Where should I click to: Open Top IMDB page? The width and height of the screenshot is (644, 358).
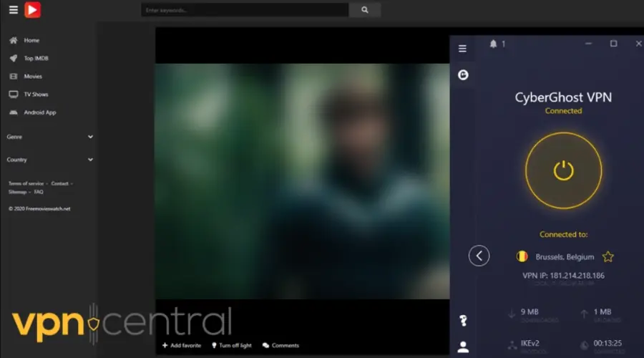36,59
